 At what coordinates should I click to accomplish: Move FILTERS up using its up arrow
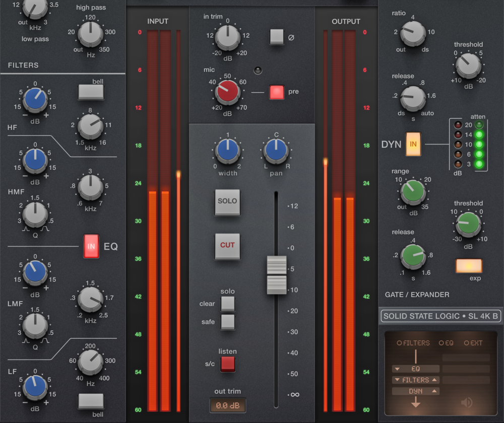click(x=434, y=380)
